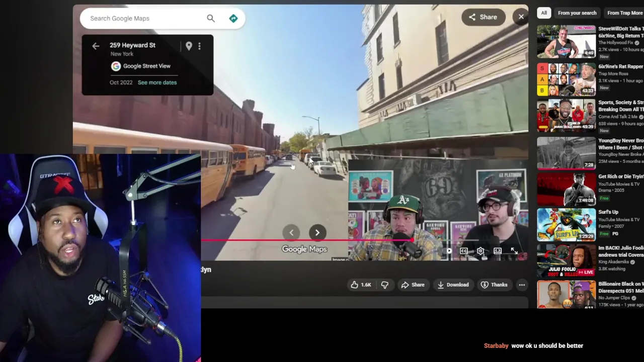644x362 pixels.
Task: Focus the Search Google Maps field
Action: (x=146, y=19)
